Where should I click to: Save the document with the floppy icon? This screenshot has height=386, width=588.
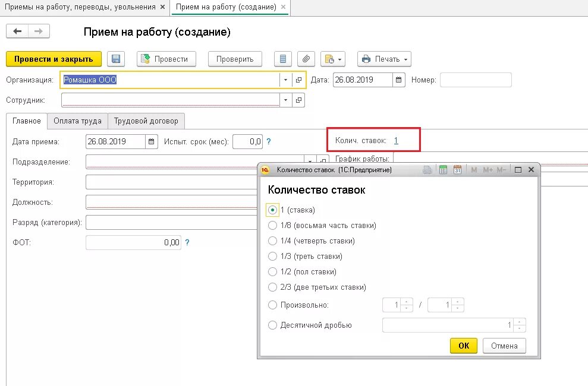coord(116,59)
